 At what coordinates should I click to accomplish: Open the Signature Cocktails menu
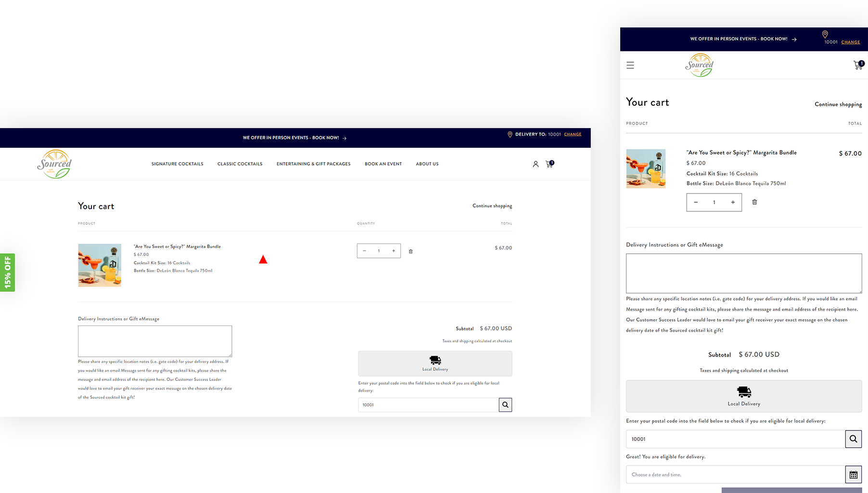click(177, 164)
